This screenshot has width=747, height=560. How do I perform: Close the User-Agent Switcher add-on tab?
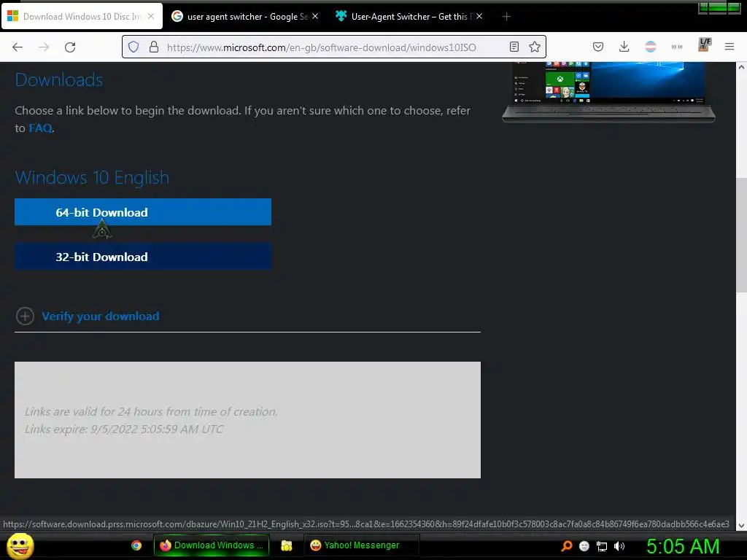(479, 16)
